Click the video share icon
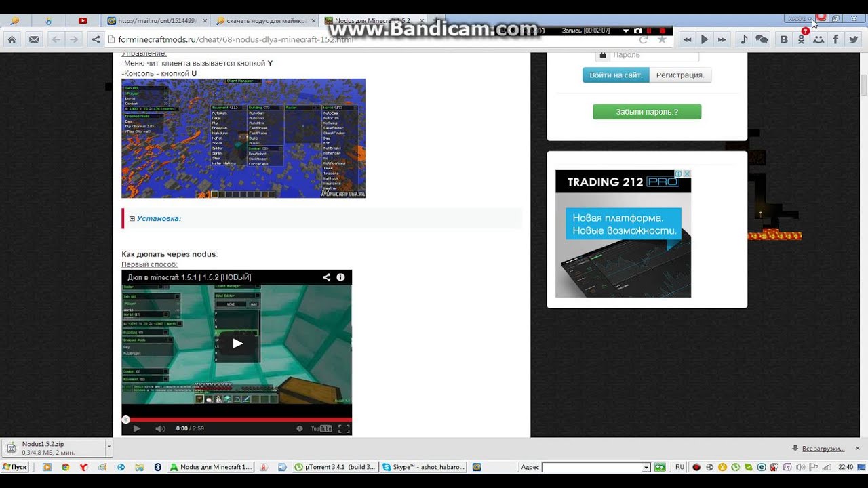The image size is (868, 488). tap(326, 277)
